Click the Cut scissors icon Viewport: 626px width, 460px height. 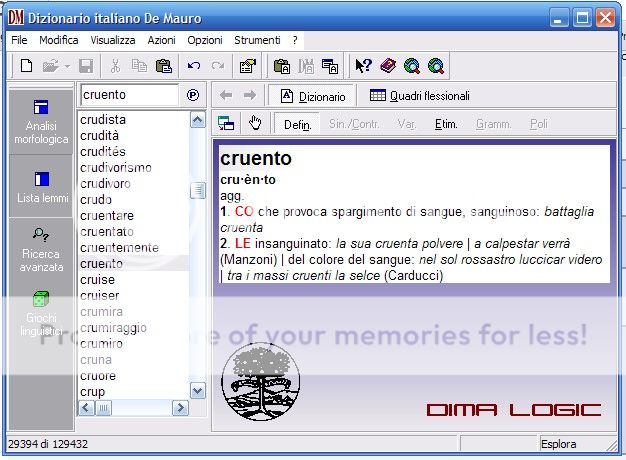115,66
